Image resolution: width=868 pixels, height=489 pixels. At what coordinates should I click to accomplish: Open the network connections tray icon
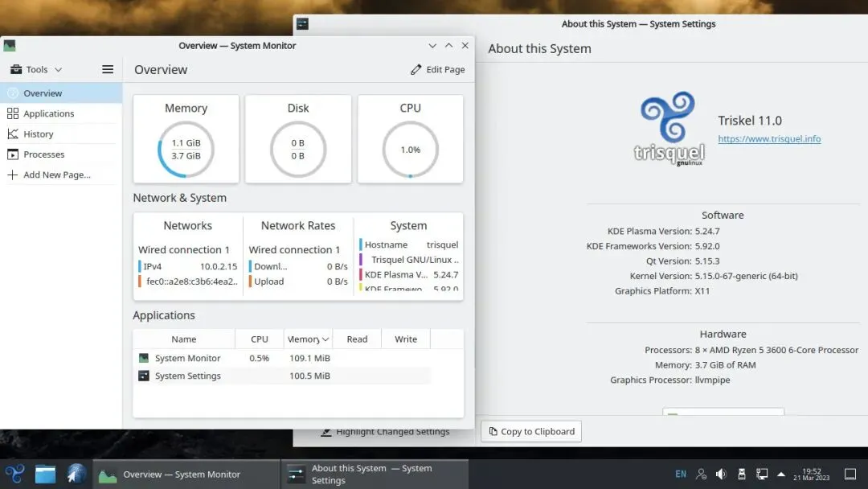(x=762, y=474)
